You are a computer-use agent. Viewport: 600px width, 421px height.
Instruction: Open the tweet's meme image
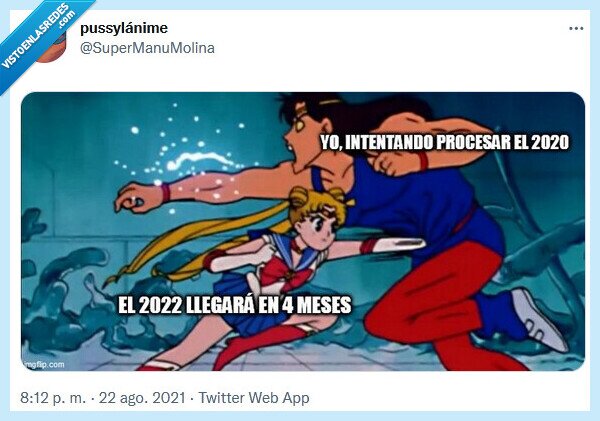pyautogui.click(x=303, y=231)
